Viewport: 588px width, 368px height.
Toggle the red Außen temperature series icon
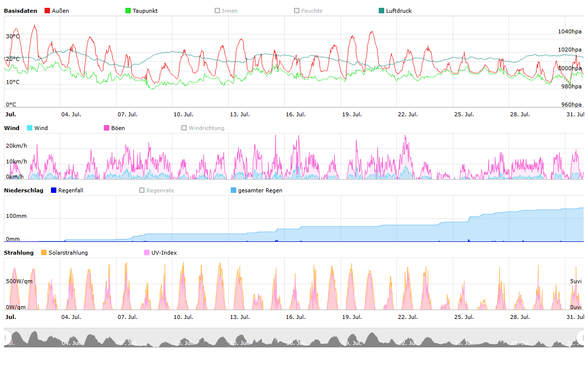click(x=47, y=11)
